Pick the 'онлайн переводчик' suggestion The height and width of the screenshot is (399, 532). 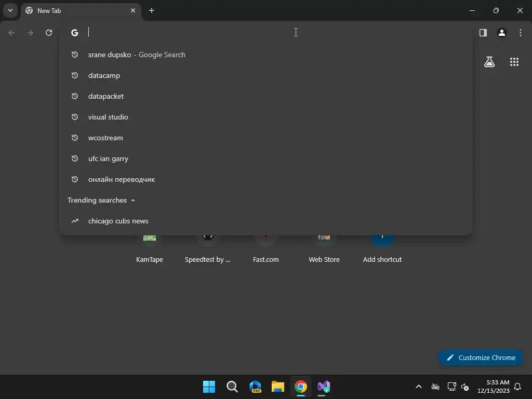pyautogui.click(x=266, y=179)
